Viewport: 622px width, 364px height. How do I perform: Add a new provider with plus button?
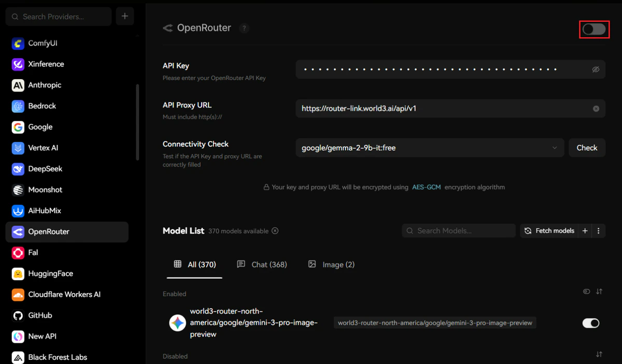click(125, 17)
